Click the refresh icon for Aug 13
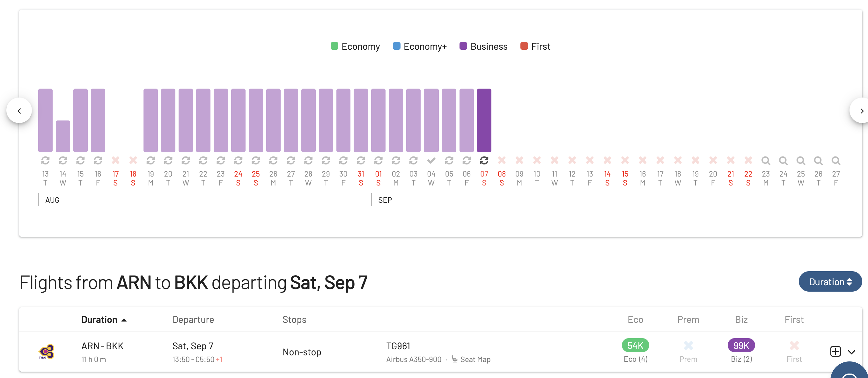Image resolution: width=868 pixels, height=378 pixels. click(x=45, y=161)
